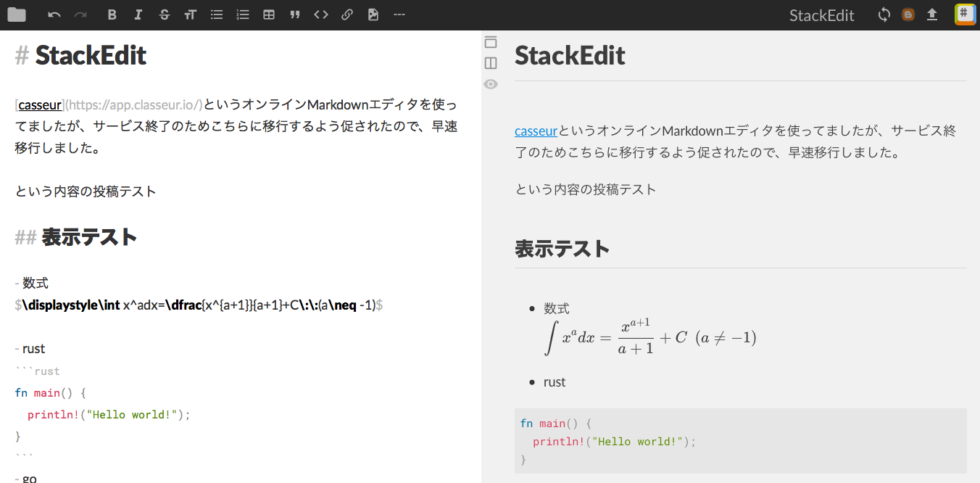Open Blogger publishing via the orange icon

[x=908, y=14]
